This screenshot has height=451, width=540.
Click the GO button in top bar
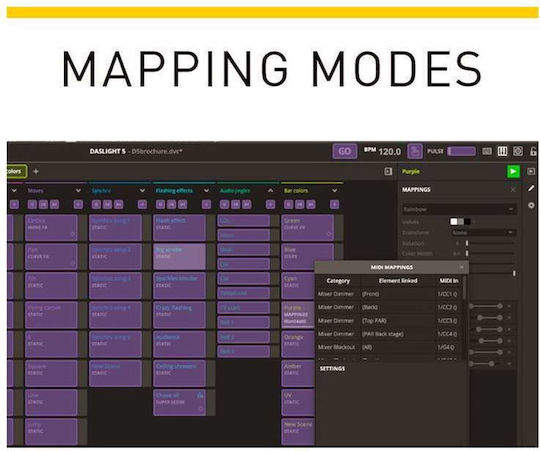pyautogui.click(x=344, y=151)
